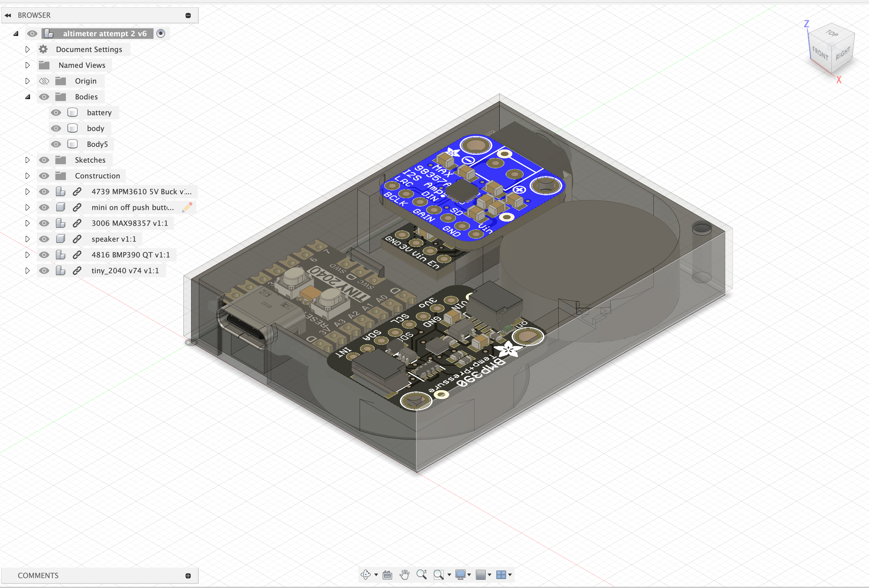
Task: Collapse the Bodies folder
Action: 27,97
